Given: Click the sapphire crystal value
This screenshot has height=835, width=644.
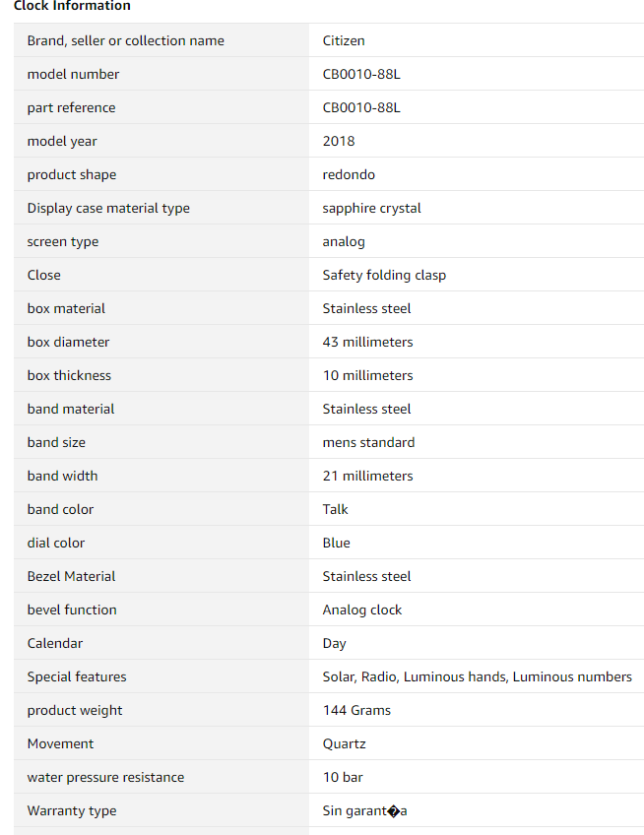Looking at the screenshot, I should click(x=371, y=208).
